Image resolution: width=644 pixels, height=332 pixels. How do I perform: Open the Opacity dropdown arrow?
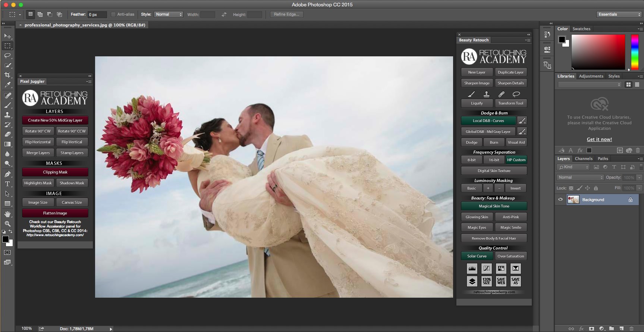(639, 178)
